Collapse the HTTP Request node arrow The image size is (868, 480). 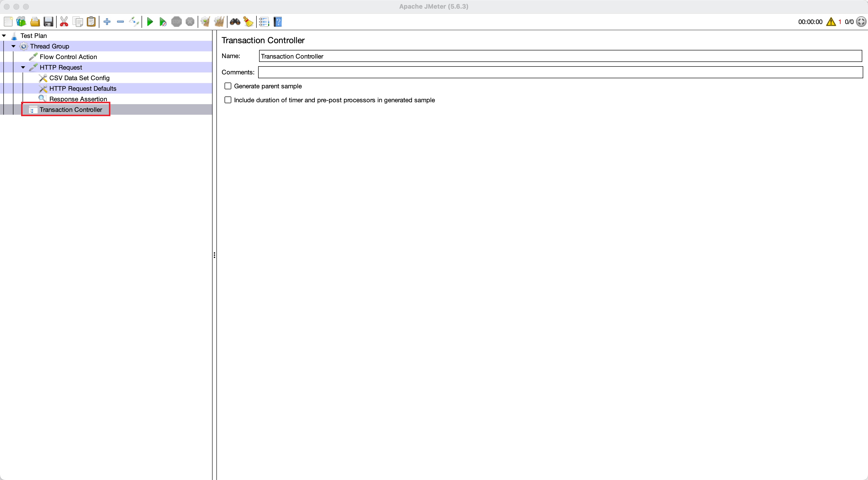click(x=23, y=67)
